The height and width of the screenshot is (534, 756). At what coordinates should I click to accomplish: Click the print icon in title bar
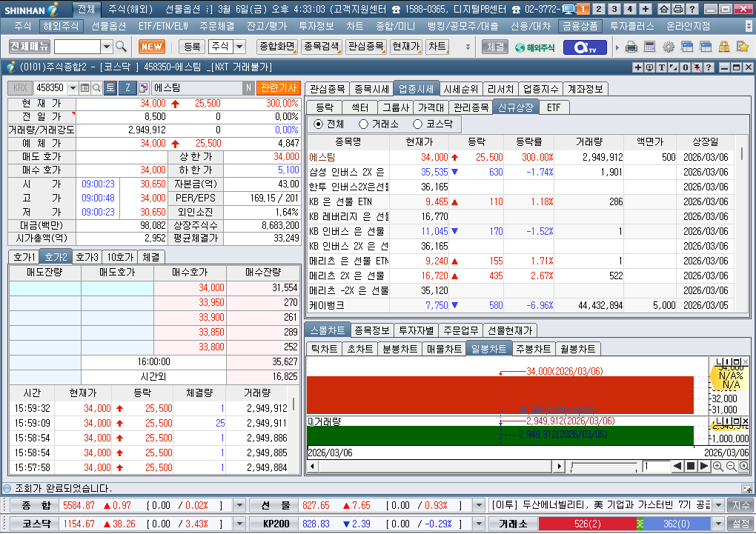pos(678,9)
